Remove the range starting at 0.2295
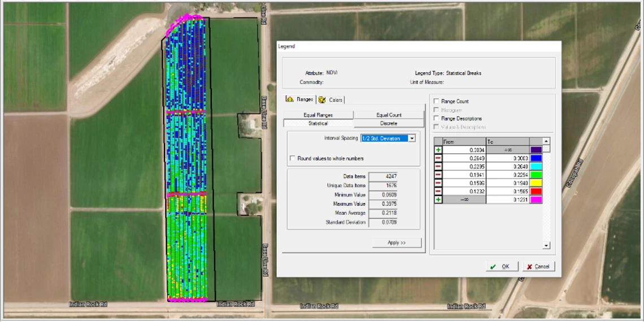This screenshot has height=322, width=644. (x=438, y=167)
